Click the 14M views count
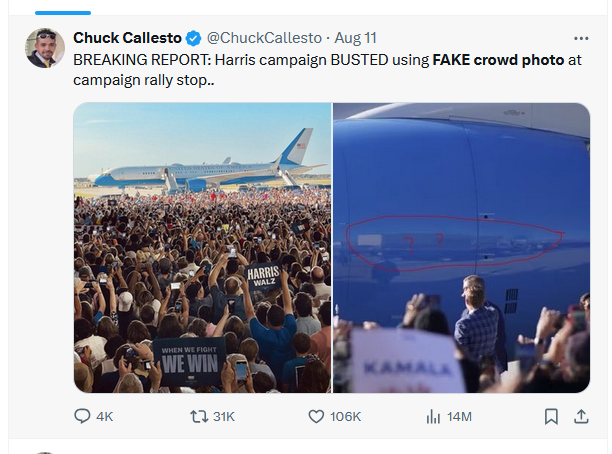Screen dimensions: 612x454 click(x=460, y=417)
